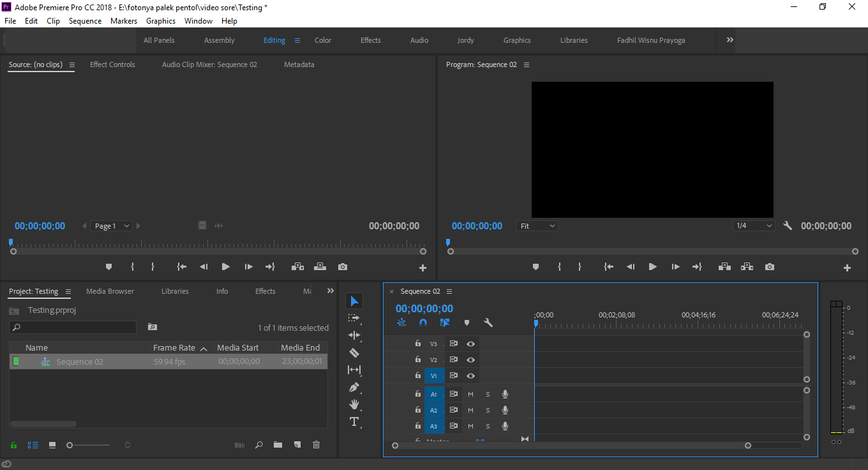Open the Fit zoom level dropdown
The image size is (868, 470).
click(x=537, y=226)
